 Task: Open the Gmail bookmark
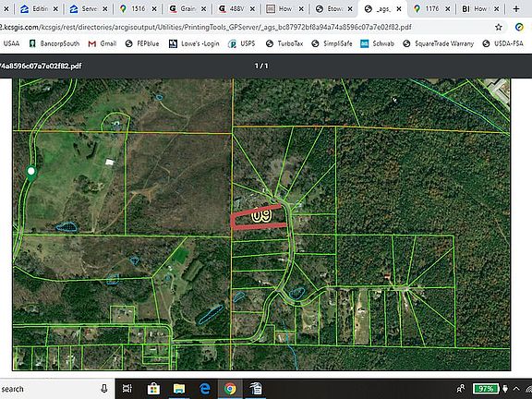103,43
